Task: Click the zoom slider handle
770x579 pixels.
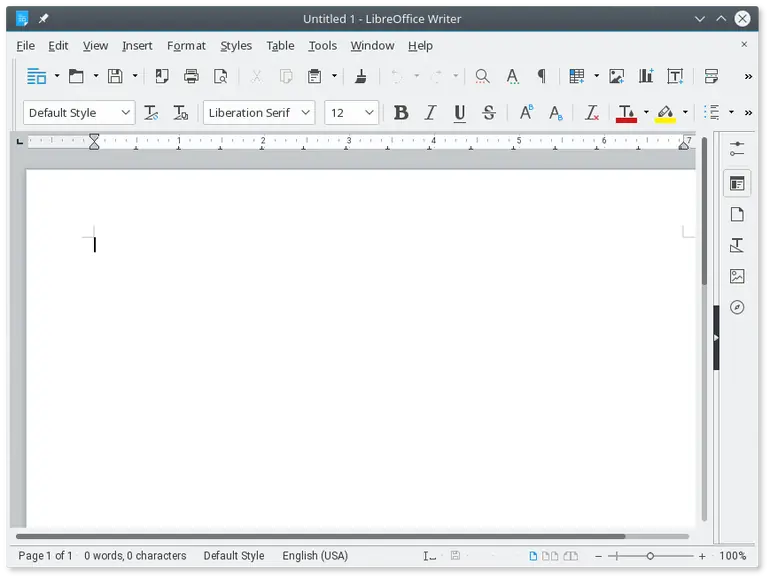Action: (x=650, y=556)
